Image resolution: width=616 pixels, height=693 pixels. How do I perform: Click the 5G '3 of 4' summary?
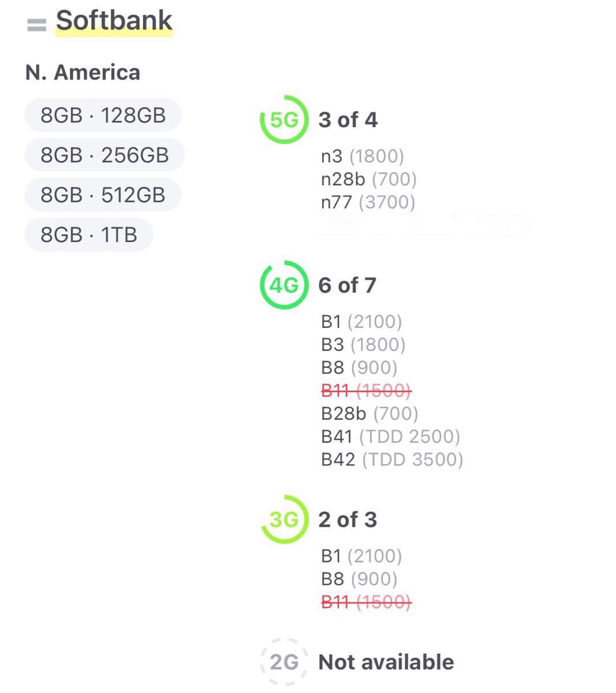click(x=348, y=120)
